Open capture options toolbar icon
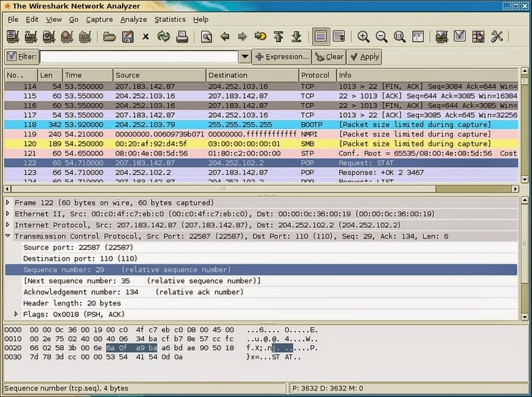Image resolution: width=532 pixels, height=397 pixels. (31, 36)
